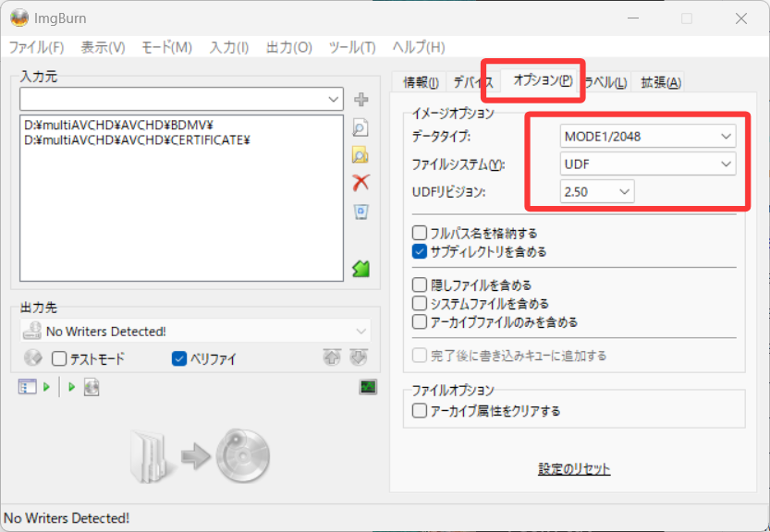770x532 pixels.
Task: Click the ImgBurn title bar logo
Action: 19,18
